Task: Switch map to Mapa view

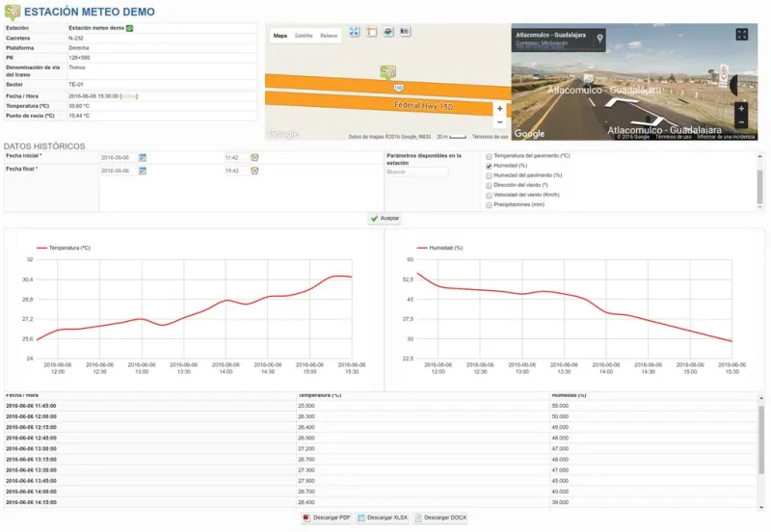Action: coord(280,36)
